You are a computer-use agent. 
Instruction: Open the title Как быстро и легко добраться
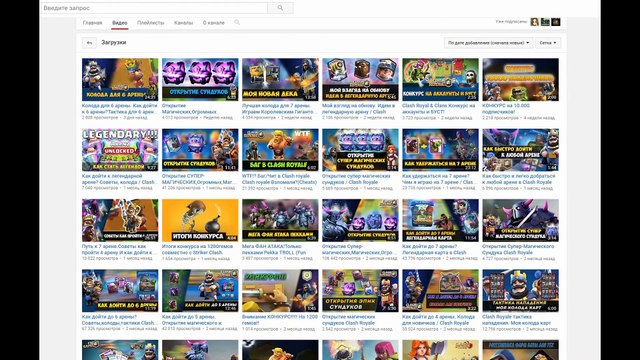tap(518, 179)
